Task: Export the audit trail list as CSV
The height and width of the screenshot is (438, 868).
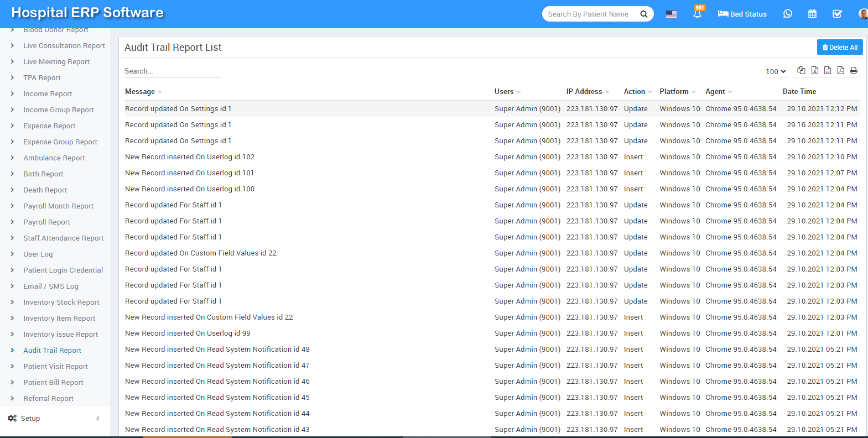Action: 828,70
